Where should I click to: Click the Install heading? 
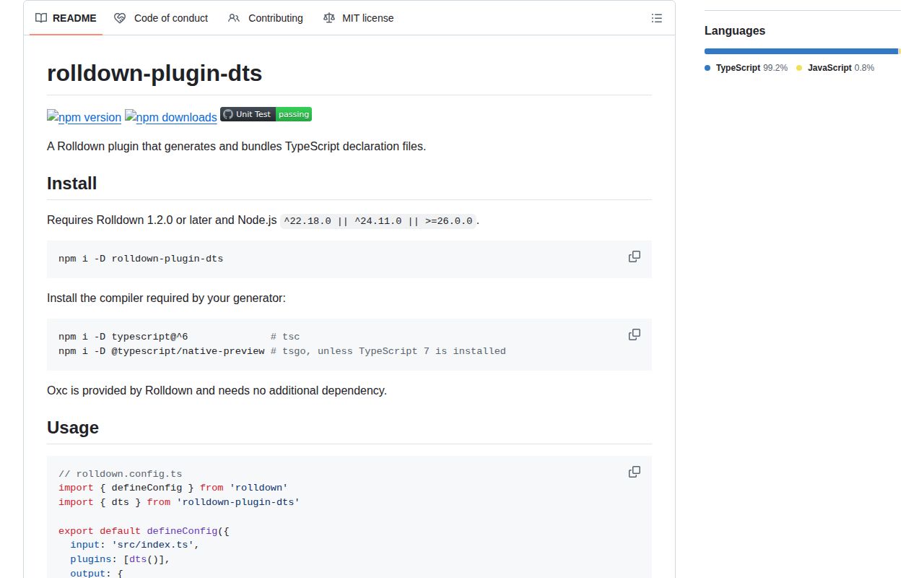pos(71,184)
